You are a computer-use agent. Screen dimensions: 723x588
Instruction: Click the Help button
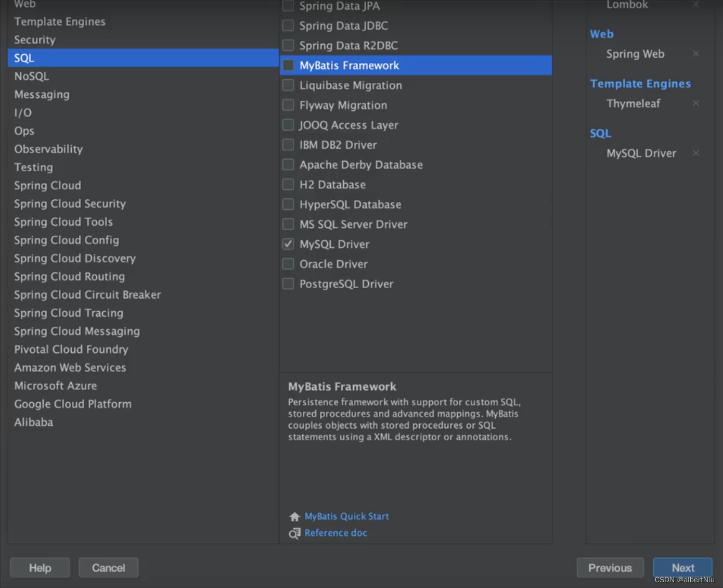tap(40, 568)
